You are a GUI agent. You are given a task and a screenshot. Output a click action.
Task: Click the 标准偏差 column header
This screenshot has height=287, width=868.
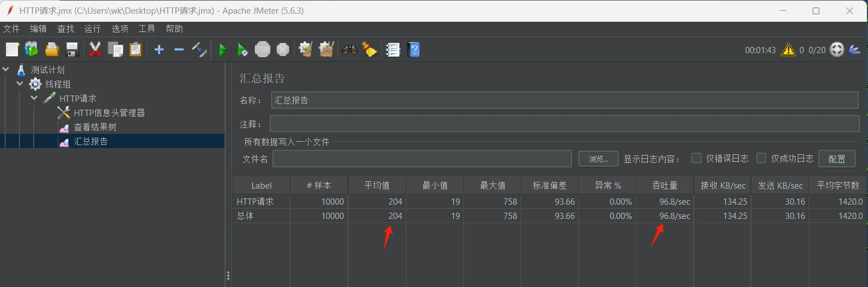point(550,185)
